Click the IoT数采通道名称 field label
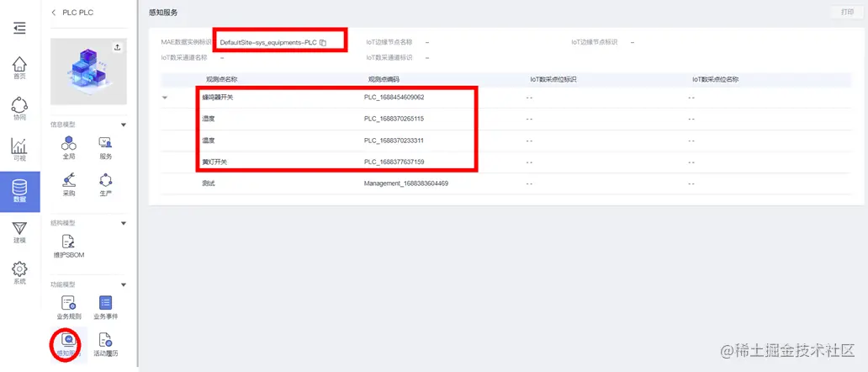The image size is (868, 372). (184, 57)
